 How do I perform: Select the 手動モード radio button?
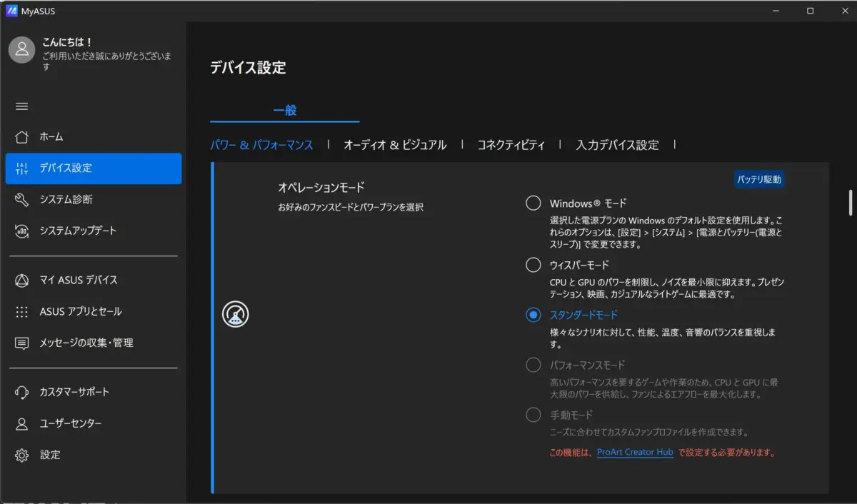tap(533, 415)
